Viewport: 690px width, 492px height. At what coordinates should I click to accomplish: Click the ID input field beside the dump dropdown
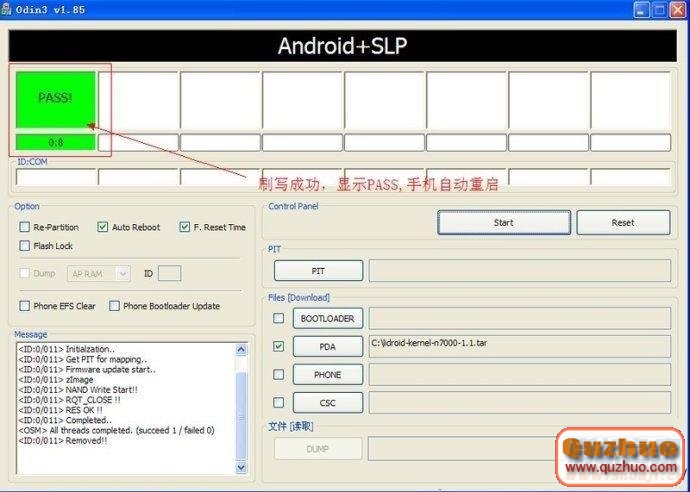(169, 274)
